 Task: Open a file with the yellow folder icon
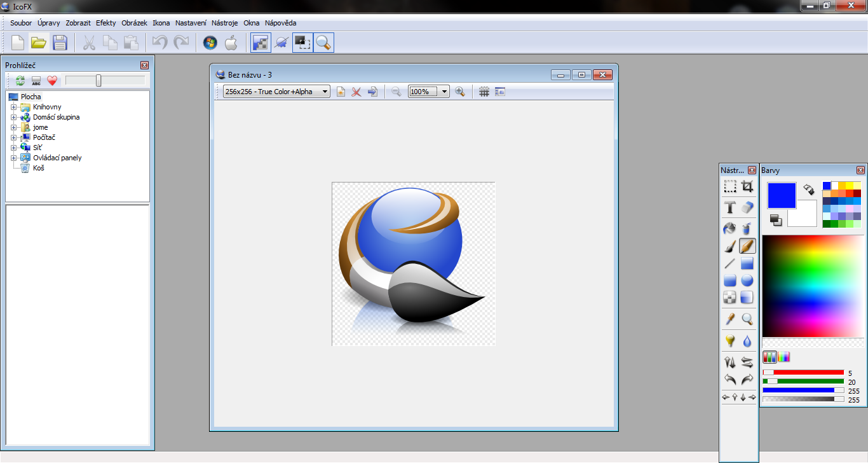point(39,43)
